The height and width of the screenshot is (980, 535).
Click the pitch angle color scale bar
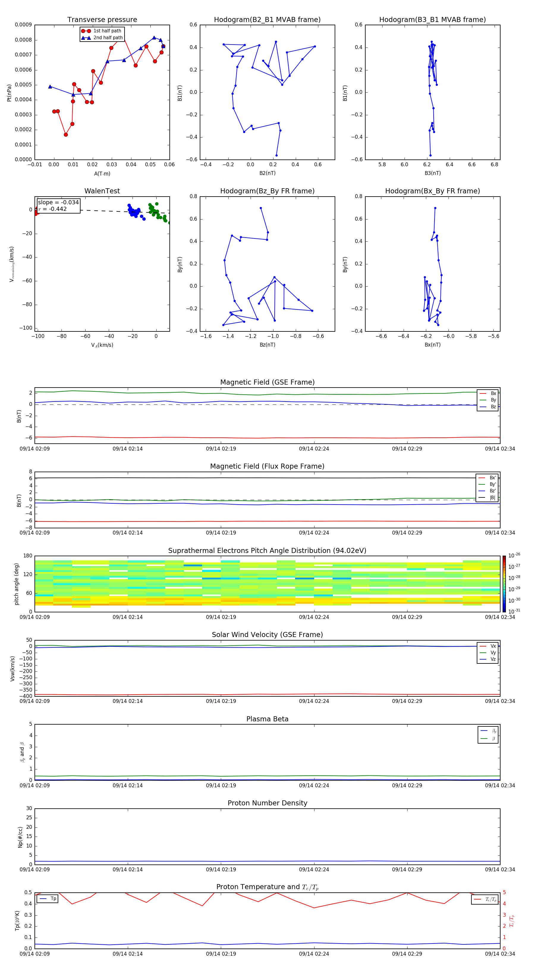click(504, 584)
